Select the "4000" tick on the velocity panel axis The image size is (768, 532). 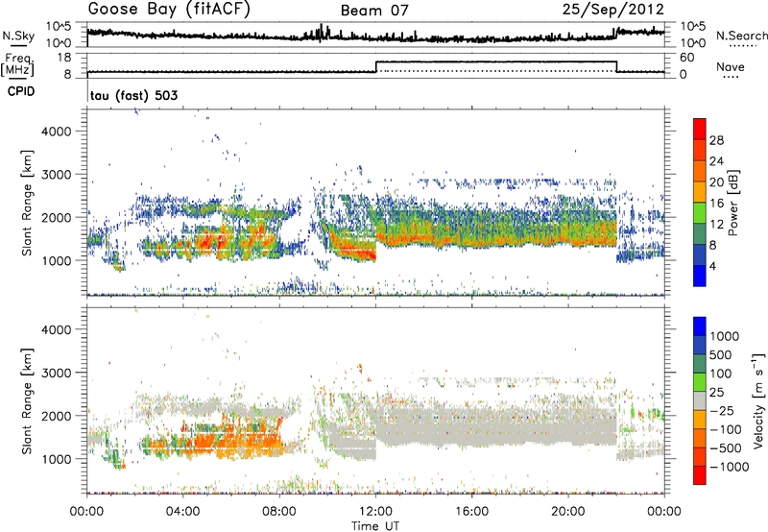pyautogui.click(x=56, y=329)
